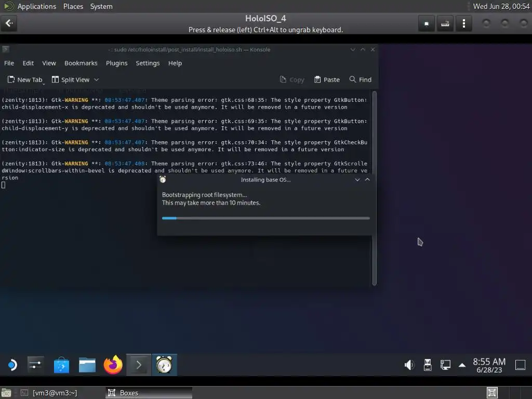Click the show desktop icon in the KDE panel
Viewport: 532px width, 399px height.
(520, 365)
